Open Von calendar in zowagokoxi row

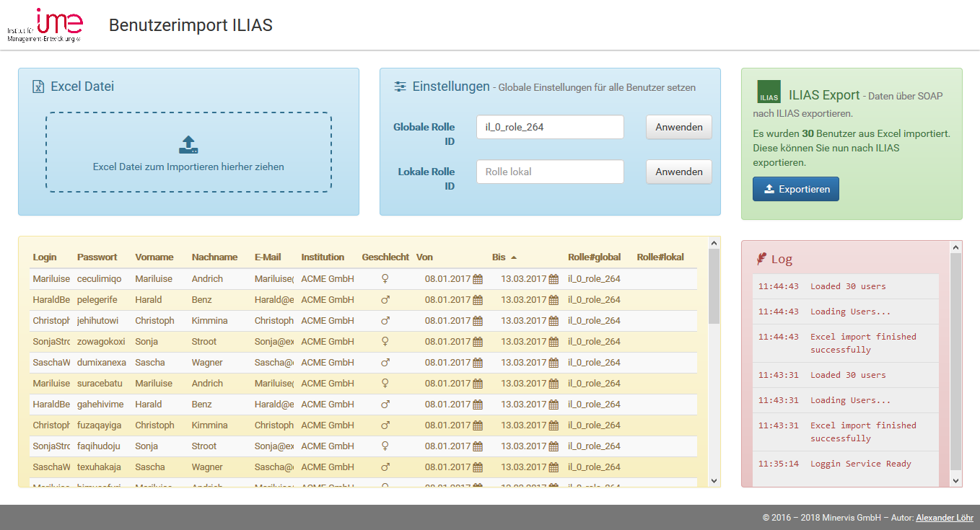pyautogui.click(x=478, y=342)
